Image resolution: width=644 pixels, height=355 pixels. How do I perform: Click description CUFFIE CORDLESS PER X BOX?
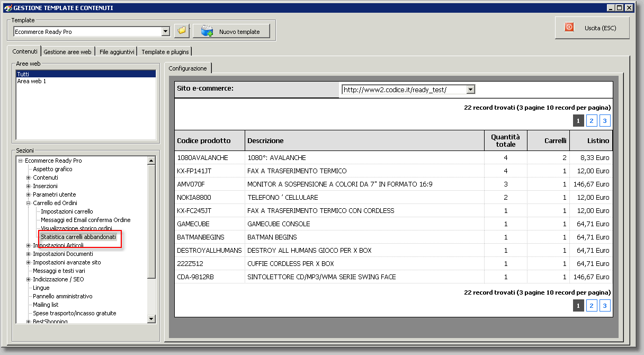click(291, 263)
